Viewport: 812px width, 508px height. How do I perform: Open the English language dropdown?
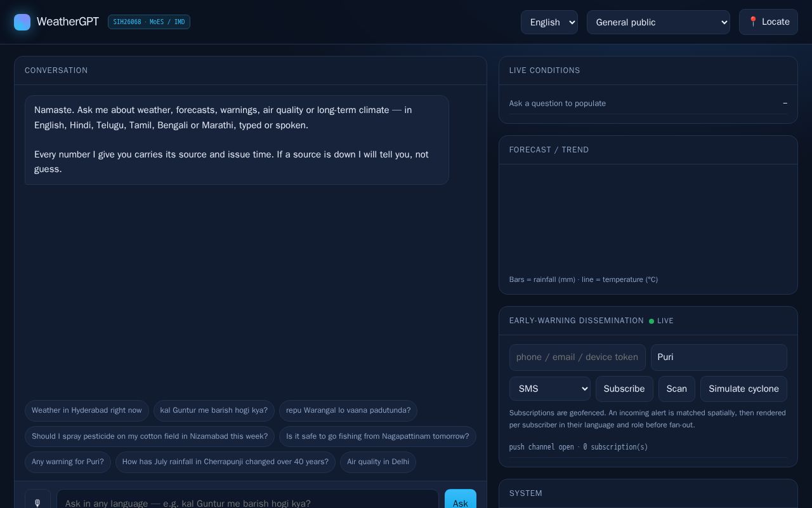pyautogui.click(x=549, y=22)
